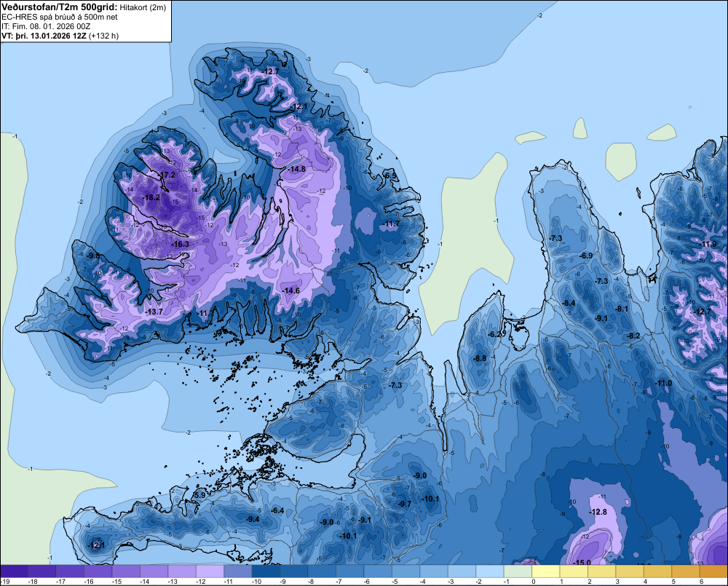Click the legend scale label -3

(451, 582)
